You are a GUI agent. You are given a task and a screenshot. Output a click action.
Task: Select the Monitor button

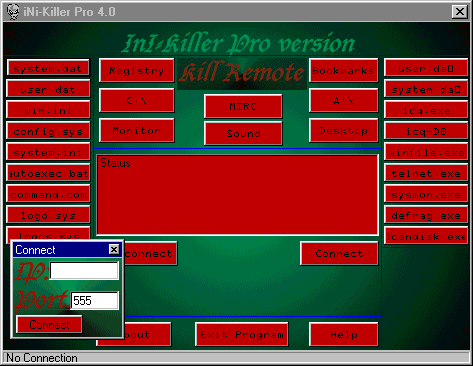137,130
